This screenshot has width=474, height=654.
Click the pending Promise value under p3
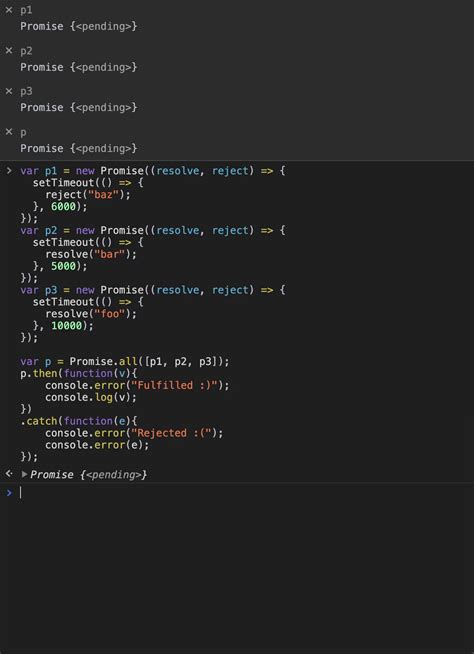[x=78, y=108]
